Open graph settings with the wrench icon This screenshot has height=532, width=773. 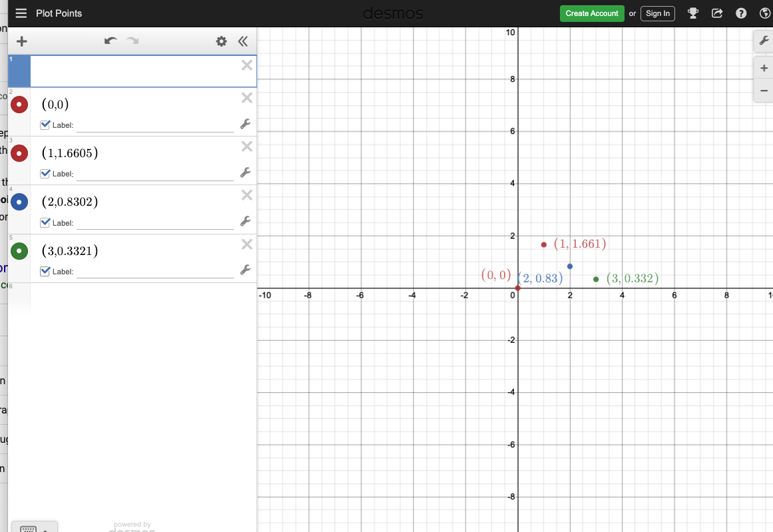coord(763,41)
